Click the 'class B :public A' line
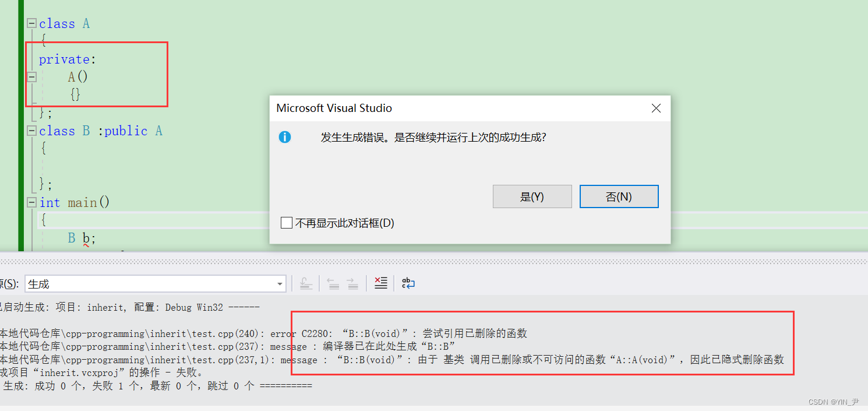This screenshot has width=868, height=411. [x=100, y=131]
